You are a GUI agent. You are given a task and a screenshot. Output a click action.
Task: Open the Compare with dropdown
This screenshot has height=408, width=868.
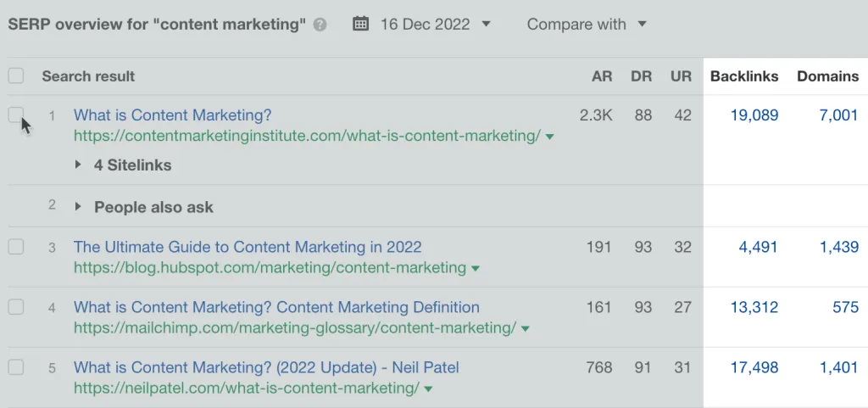point(587,24)
